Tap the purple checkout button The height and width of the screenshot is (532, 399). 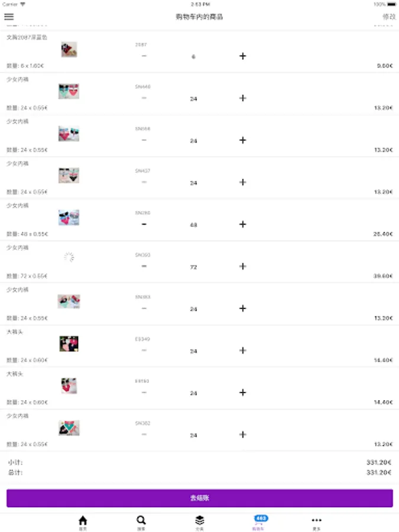point(200,498)
